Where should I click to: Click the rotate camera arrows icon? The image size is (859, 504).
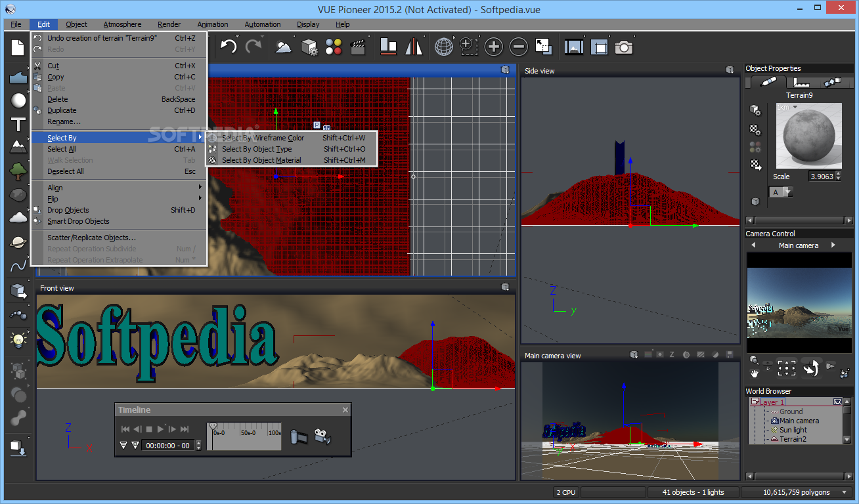tap(812, 368)
